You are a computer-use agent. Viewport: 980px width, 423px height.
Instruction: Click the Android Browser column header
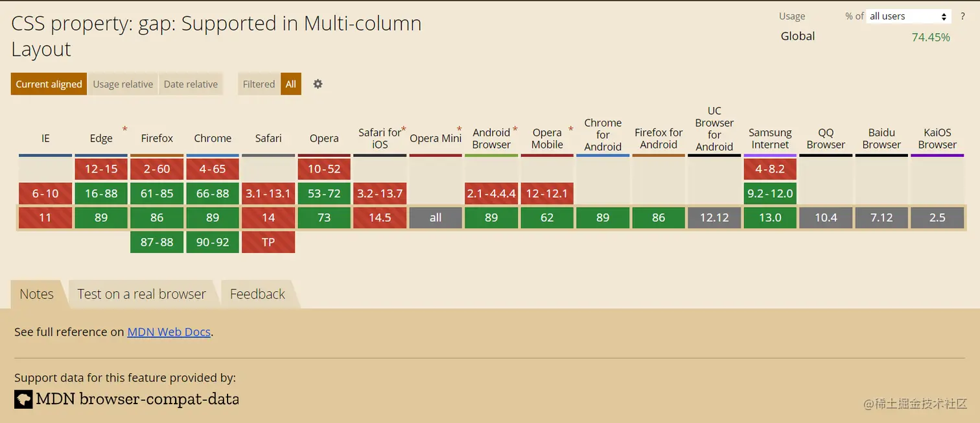(x=491, y=138)
